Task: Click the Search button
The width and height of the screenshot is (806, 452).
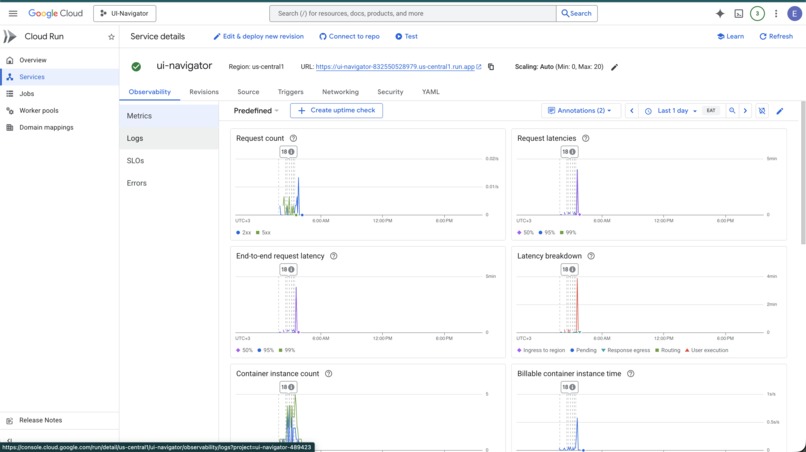Action: (576, 13)
